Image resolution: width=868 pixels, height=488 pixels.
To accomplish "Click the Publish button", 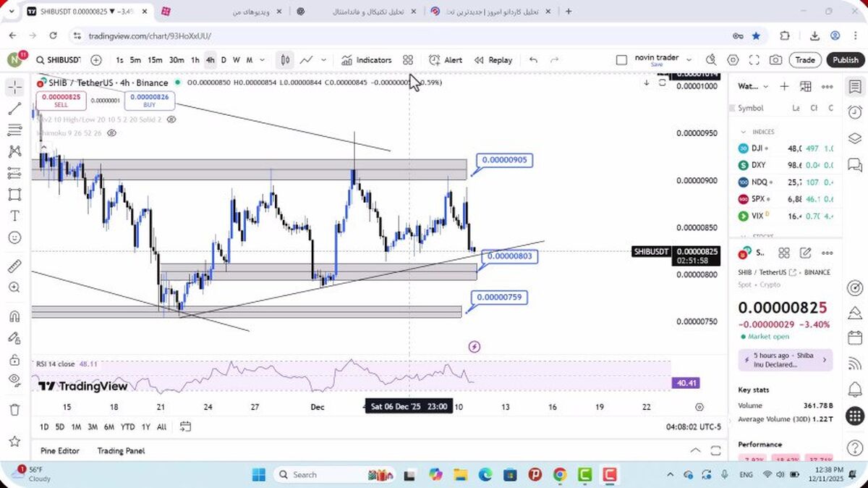I will click(x=845, y=60).
